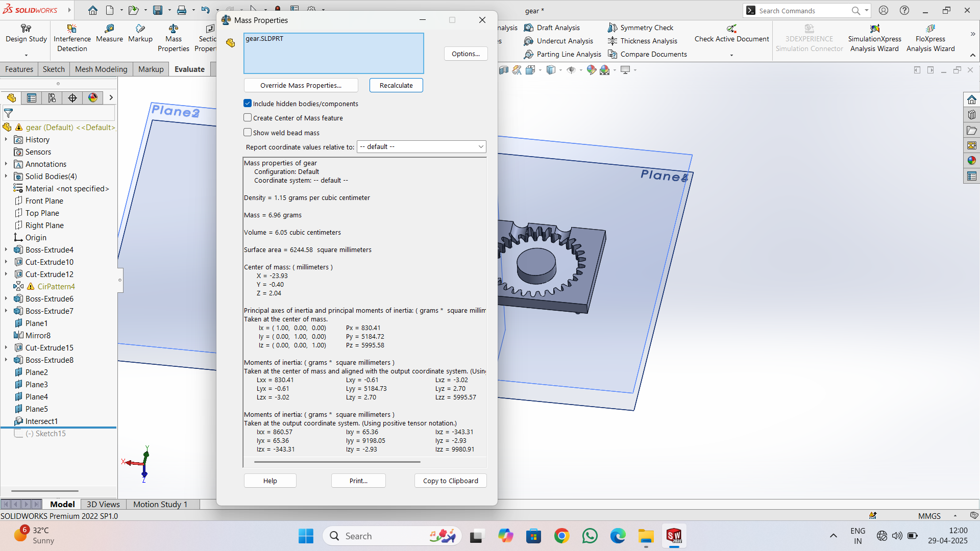Run Parting Line Analysis
This screenshot has width=980, height=551.
(x=563, y=54)
